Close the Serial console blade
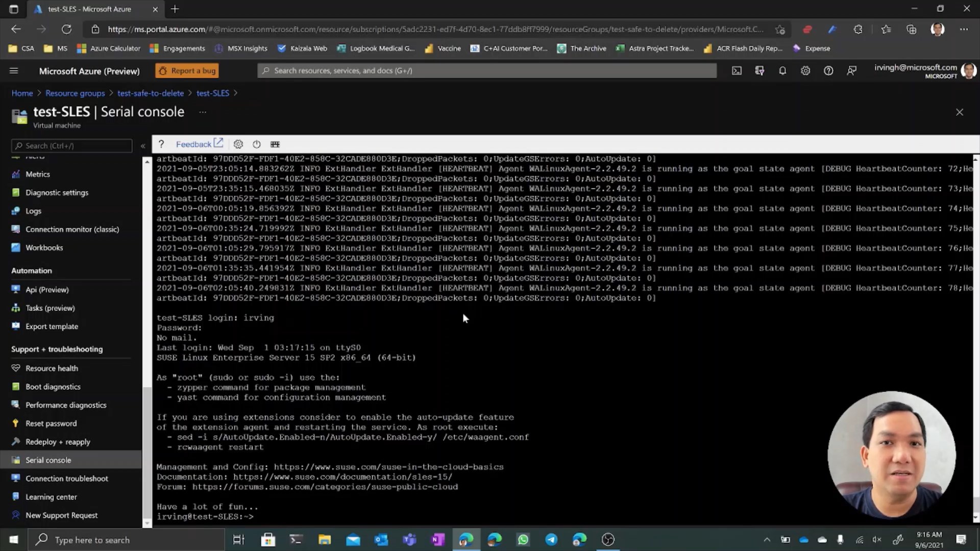The width and height of the screenshot is (980, 551). pyautogui.click(x=960, y=112)
